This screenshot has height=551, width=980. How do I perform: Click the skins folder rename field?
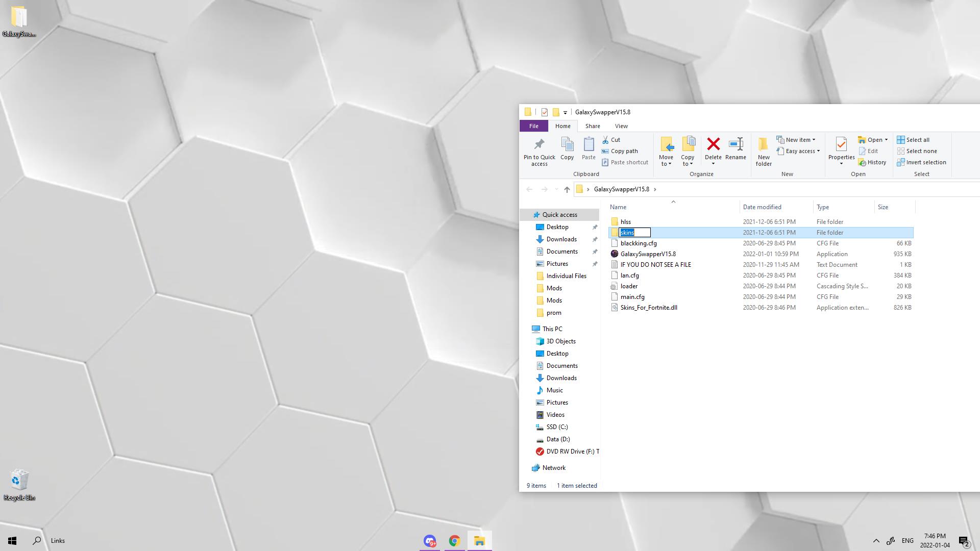tap(634, 233)
